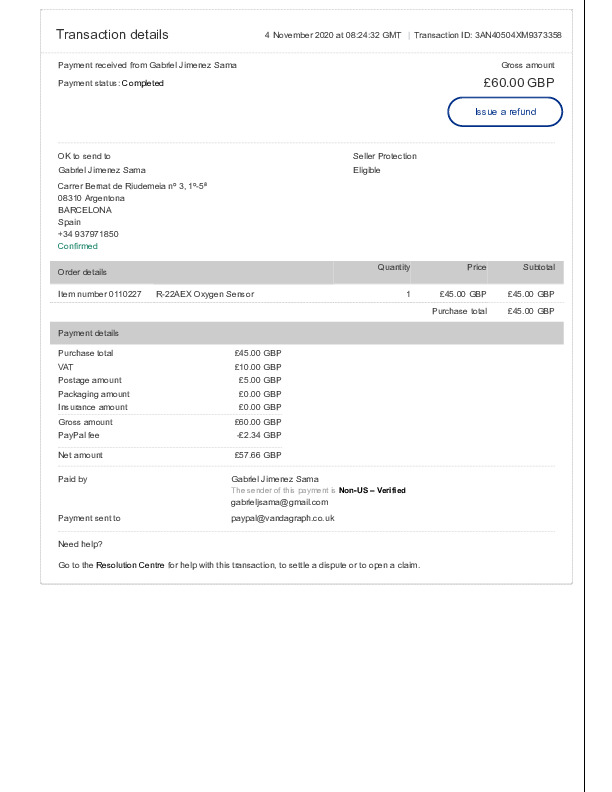
Task: Click the Net amount value £57.66 GBP
Action: (258, 455)
